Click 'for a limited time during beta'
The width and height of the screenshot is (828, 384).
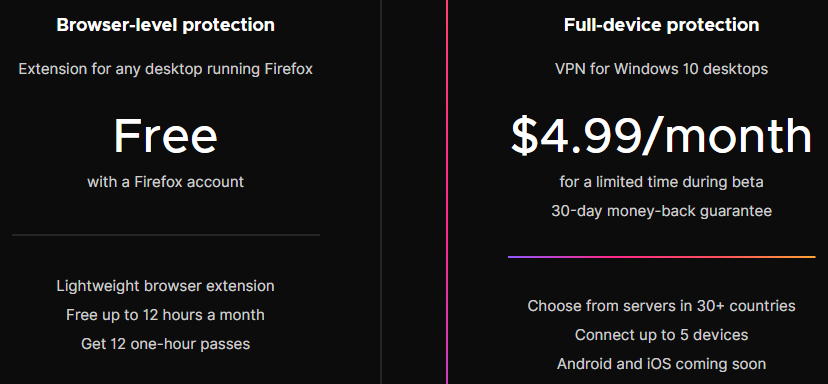(662, 182)
